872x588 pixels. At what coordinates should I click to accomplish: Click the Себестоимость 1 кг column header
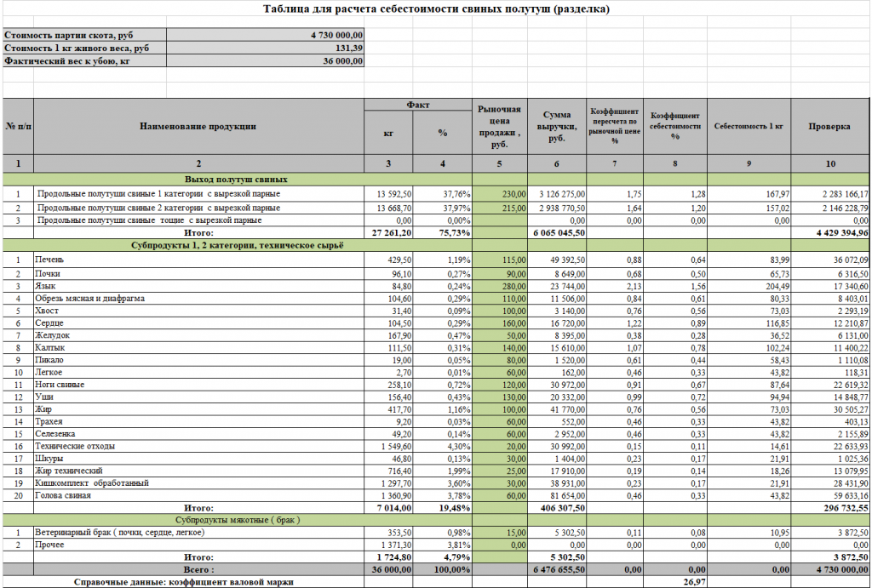coord(749,126)
